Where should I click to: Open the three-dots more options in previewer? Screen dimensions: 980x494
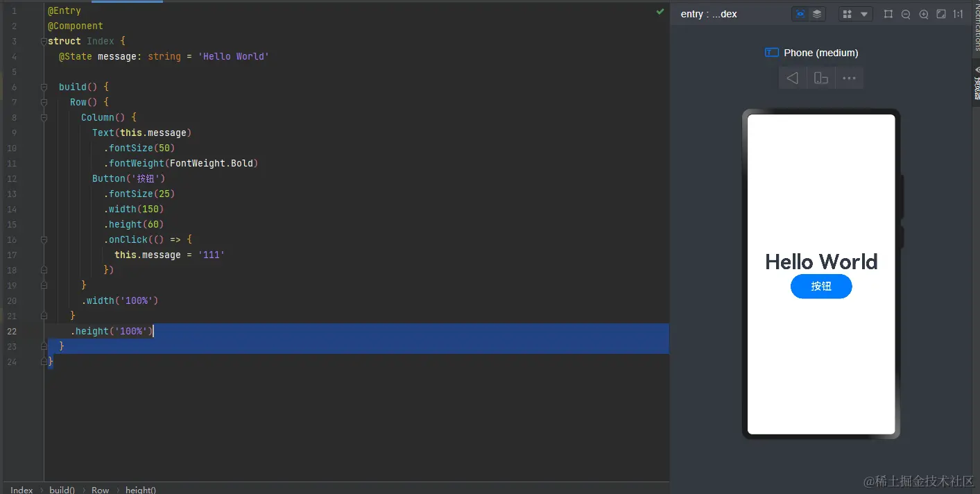tap(849, 78)
